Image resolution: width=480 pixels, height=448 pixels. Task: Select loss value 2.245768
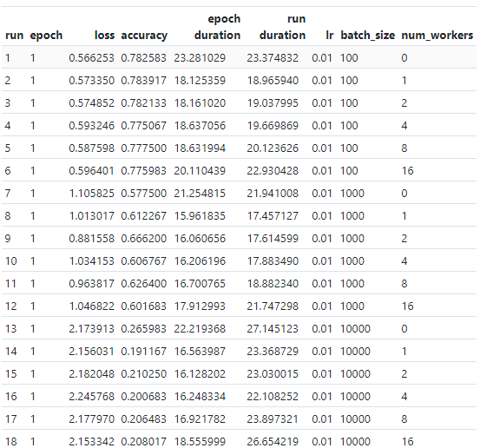(91, 397)
